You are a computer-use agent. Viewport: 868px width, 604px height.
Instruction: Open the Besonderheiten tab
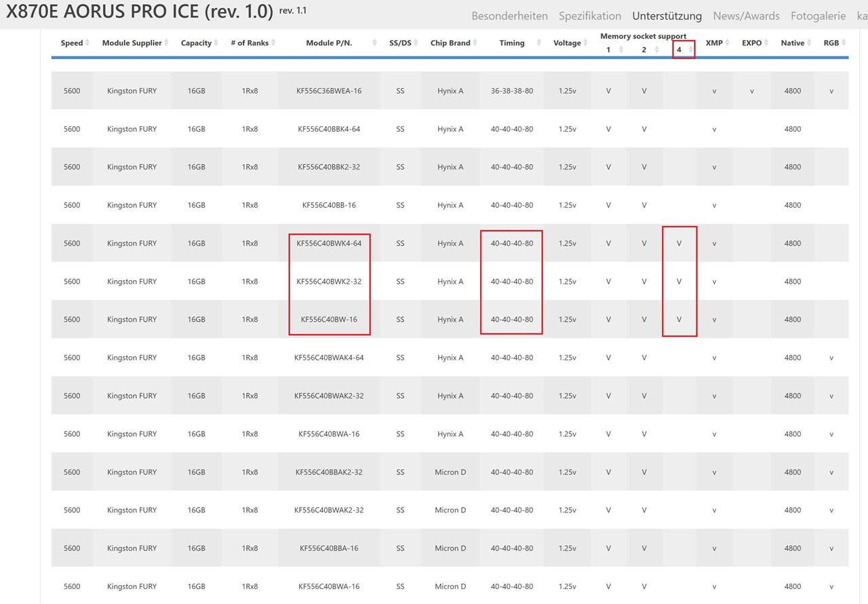(509, 16)
